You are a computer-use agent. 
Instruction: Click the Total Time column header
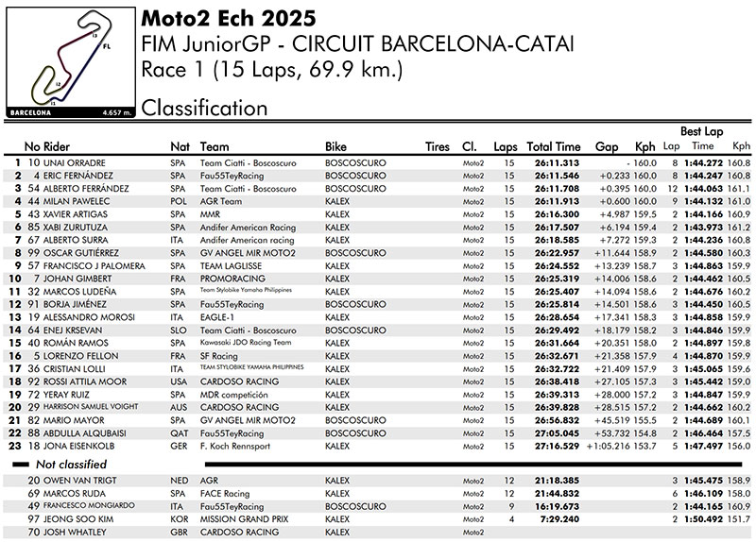pyautogui.click(x=554, y=146)
